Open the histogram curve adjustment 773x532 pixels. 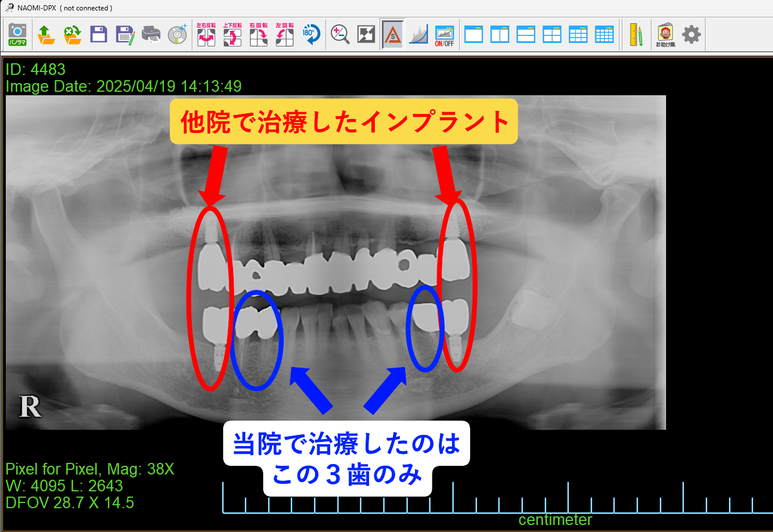coord(419,34)
